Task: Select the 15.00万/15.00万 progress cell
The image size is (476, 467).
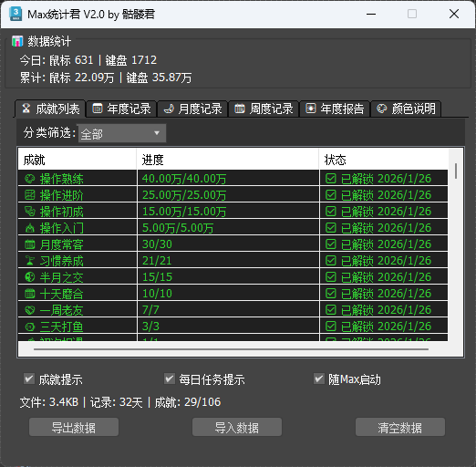Action: [x=228, y=212]
